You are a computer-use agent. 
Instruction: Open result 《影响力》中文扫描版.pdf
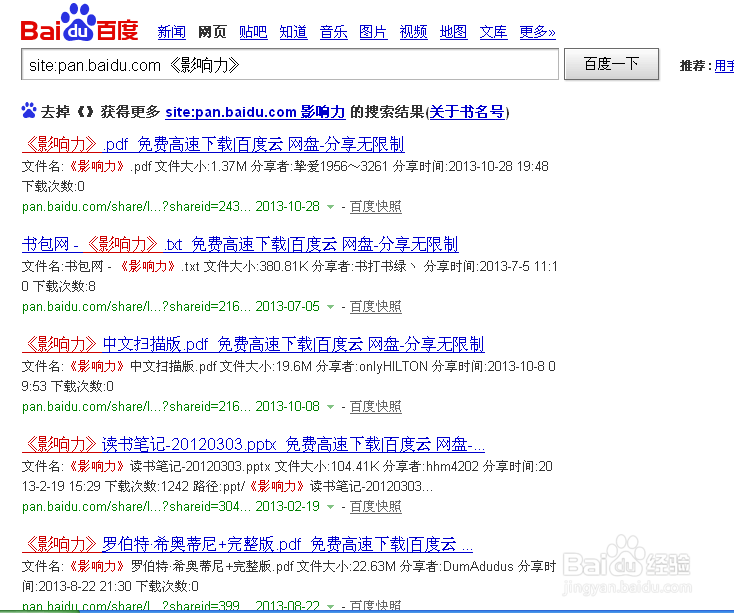pyautogui.click(x=253, y=344)
